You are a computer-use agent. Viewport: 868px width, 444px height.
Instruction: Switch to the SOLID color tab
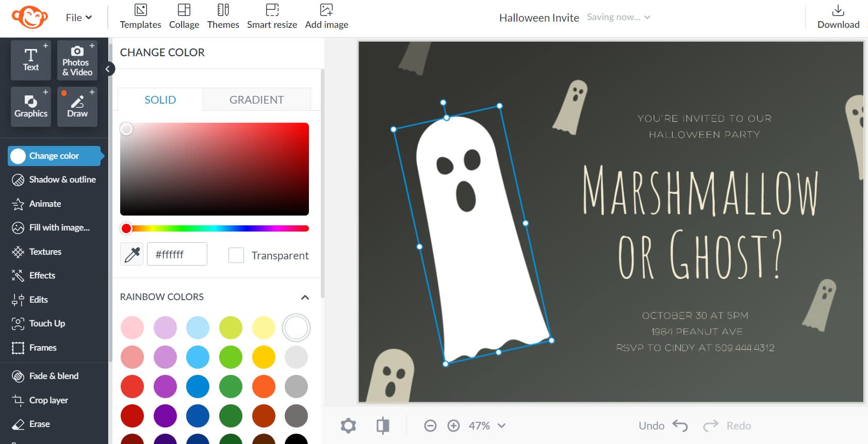click(160, 100)
